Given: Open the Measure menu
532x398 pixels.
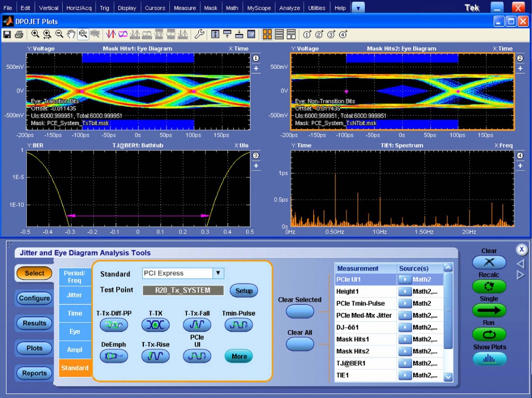Looking at the screenshot, I should tap(185, 7).
